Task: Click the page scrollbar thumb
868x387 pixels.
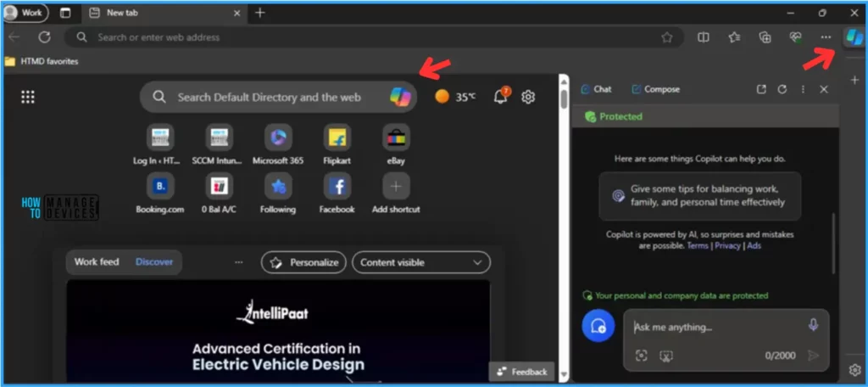Action: 564,98
